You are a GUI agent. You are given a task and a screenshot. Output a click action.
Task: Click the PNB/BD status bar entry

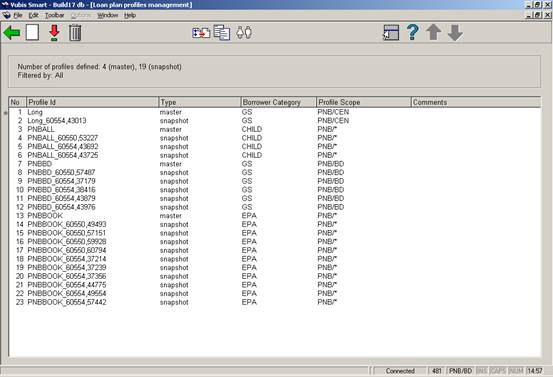460,371
